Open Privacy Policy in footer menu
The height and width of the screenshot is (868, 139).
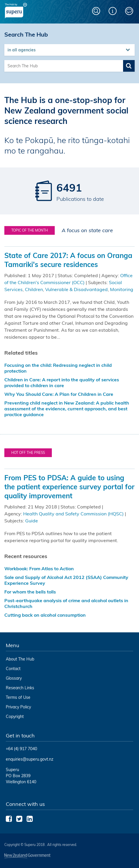click(19, 707)
